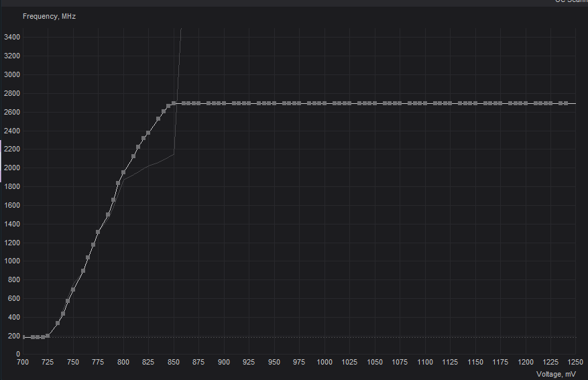Click the Frequency, MHz axis label
This screenshot has height=380, width=588.
[49, 16]
